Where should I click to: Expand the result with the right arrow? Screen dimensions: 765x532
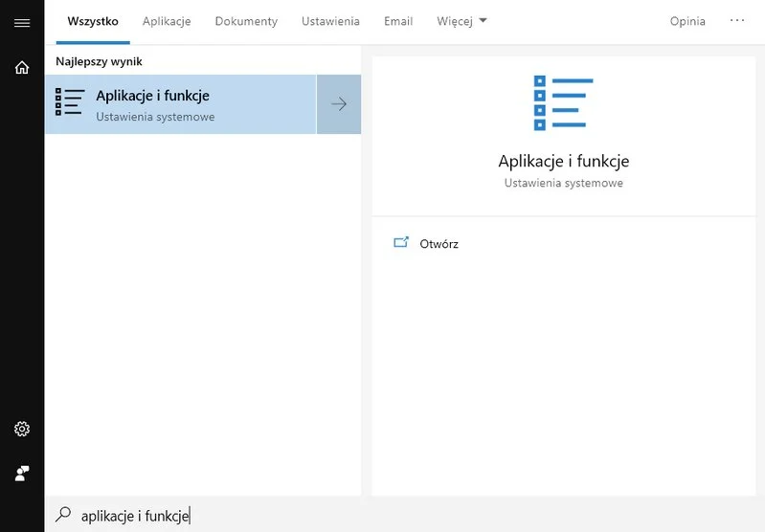point(338,104)
